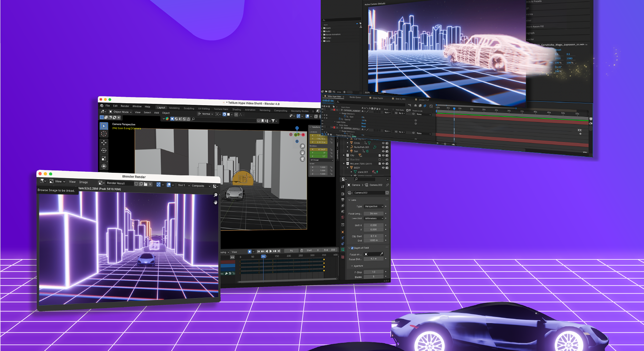Image resolution: width=644 pixels, height=351 pixels.
Task: Open Image menu in Blender Render window
Action: tap(84, 182)
